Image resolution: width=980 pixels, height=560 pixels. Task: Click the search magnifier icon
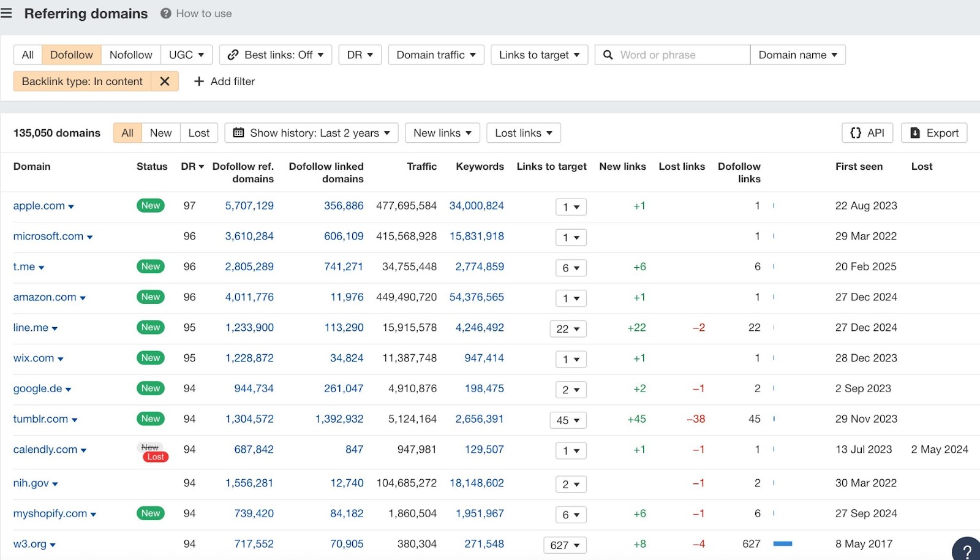[608, 55]
